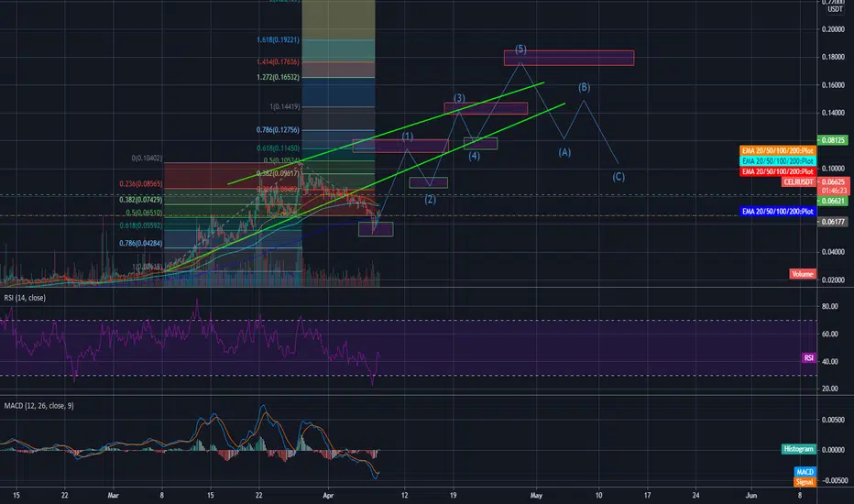Select the wave (4) label

coord(475,156)
